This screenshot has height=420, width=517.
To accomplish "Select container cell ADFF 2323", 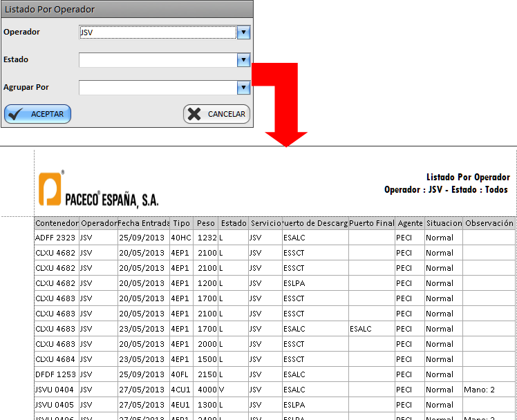I will point(57,238).
